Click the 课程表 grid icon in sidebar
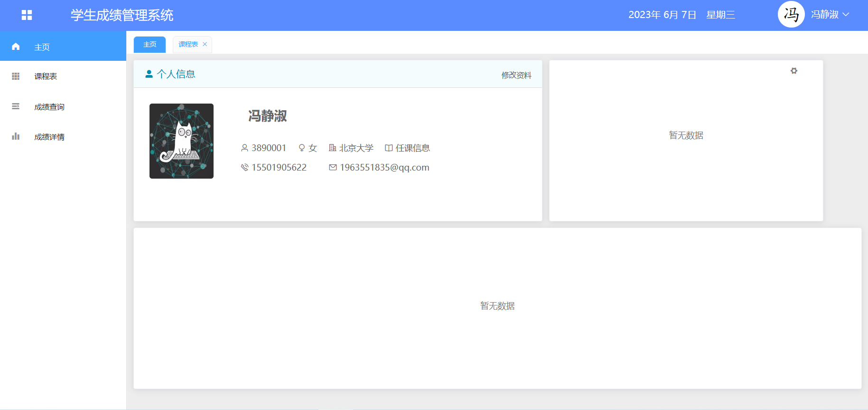 click(16, 76)
